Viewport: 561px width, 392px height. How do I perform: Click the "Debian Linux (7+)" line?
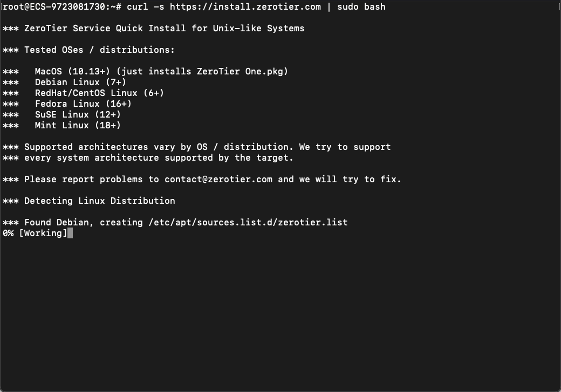pyautogui.click(x=80, y=82)
